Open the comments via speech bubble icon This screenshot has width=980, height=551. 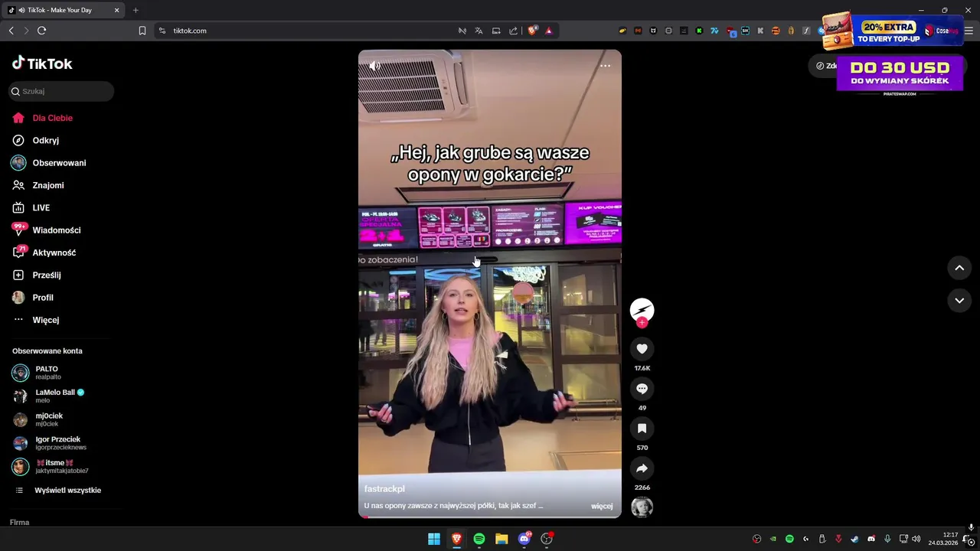pos(642,389)
